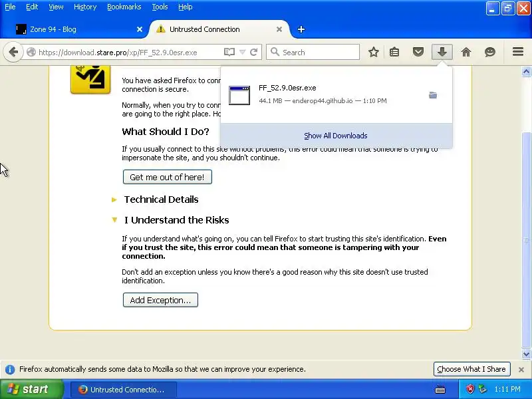The width and height of the screenshot is (532, 399).
Task: Open the Edit menu
Action: [x=32, y=7]
